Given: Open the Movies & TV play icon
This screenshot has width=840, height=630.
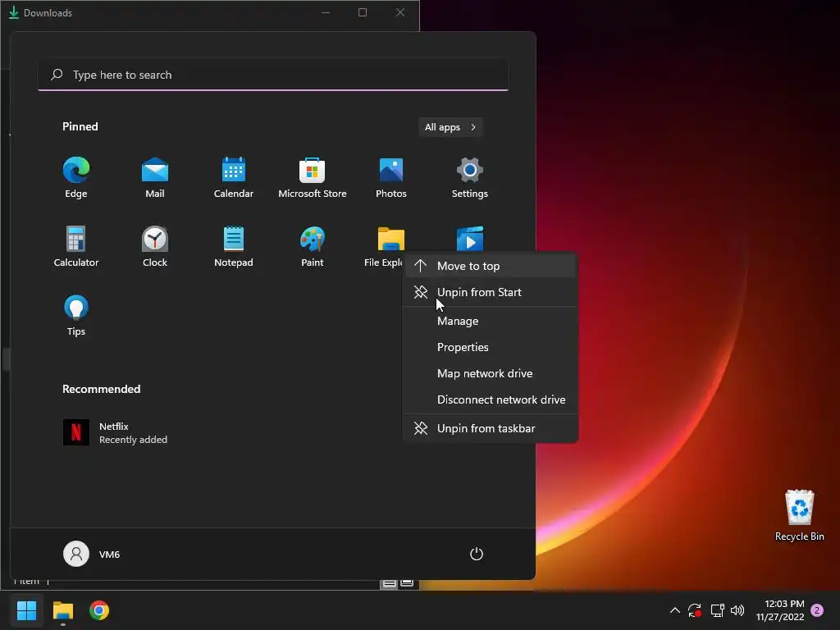Looking at the screenshot, I should pyautogui.click(x=470, y=239).
